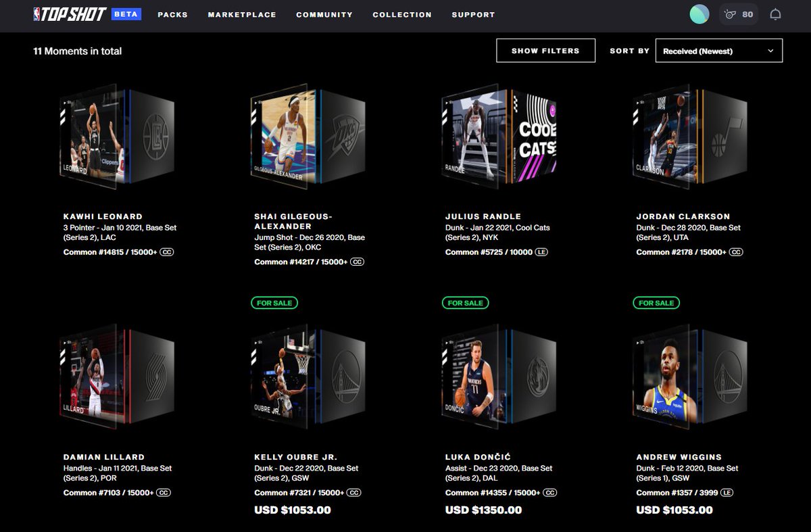
Task: Open the Kawhi Leonard moment cube
Action: click(x=116, y=138)
